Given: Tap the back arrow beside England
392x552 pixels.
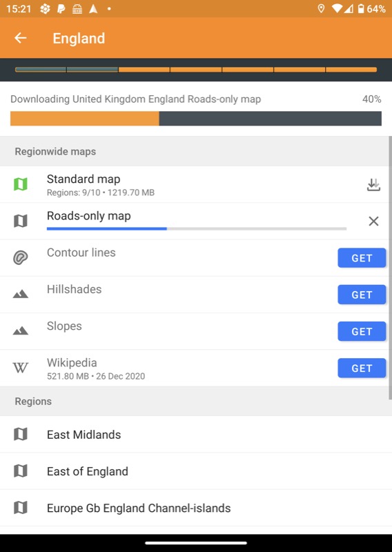Looking at the screenshot, I should (x=21, y=38).
